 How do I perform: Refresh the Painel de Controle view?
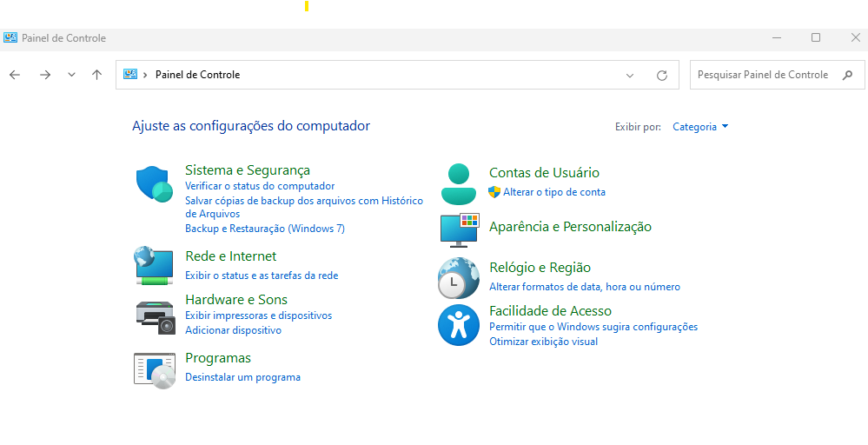[x=662, y=76]
